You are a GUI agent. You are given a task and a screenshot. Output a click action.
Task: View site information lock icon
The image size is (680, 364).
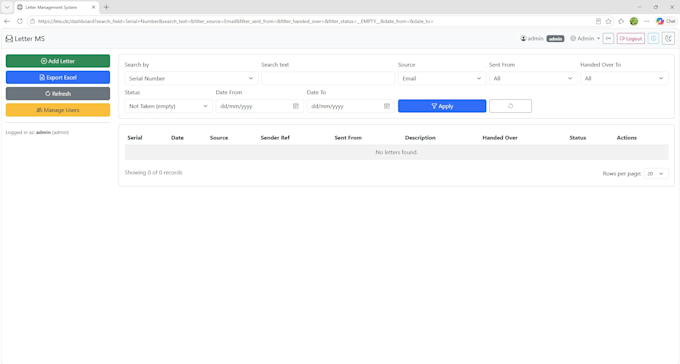33,21
